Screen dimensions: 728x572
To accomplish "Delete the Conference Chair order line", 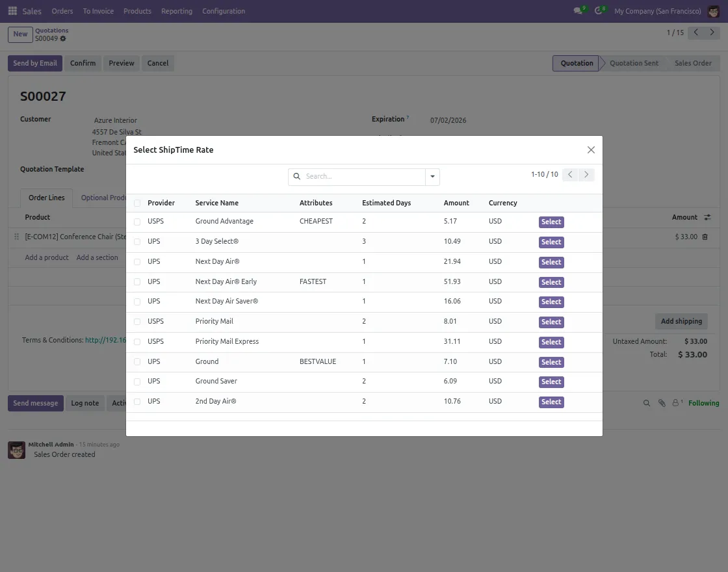I will (705, 237).
